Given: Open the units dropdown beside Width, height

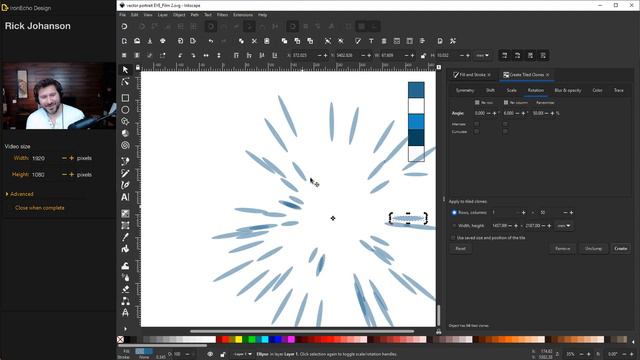Looking at the screenshot, I should pyautogui.click(x=564, y=225).
